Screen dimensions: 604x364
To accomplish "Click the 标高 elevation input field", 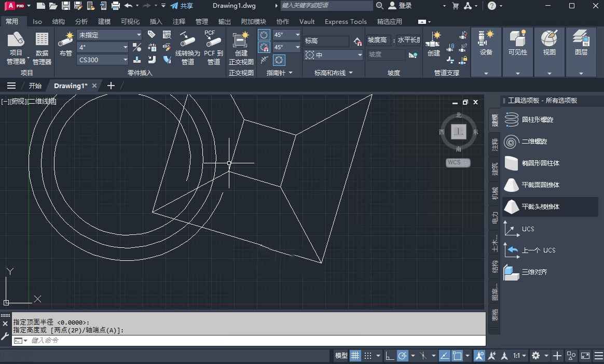I will [326, 41].
